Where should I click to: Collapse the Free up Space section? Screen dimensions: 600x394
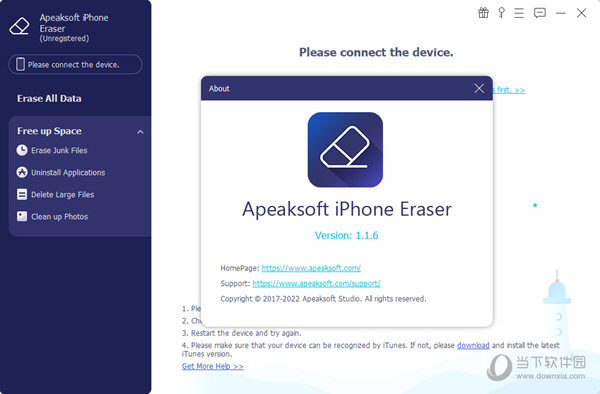[x=140, y=132]
